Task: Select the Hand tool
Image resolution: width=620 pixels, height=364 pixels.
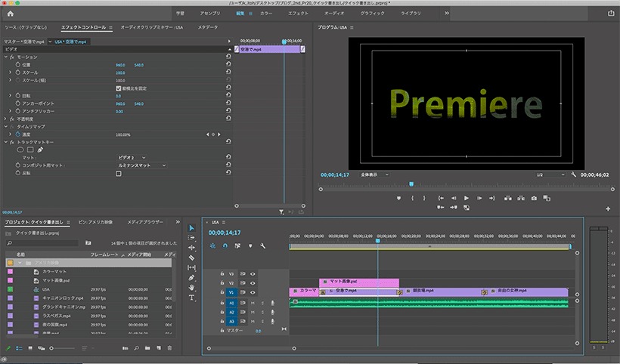Action: [x=192, y=288]
